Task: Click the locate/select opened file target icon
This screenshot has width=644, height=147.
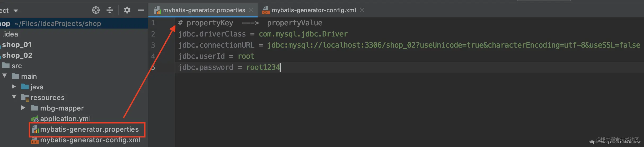Action: pyautogui.click(x=96, y=10)
